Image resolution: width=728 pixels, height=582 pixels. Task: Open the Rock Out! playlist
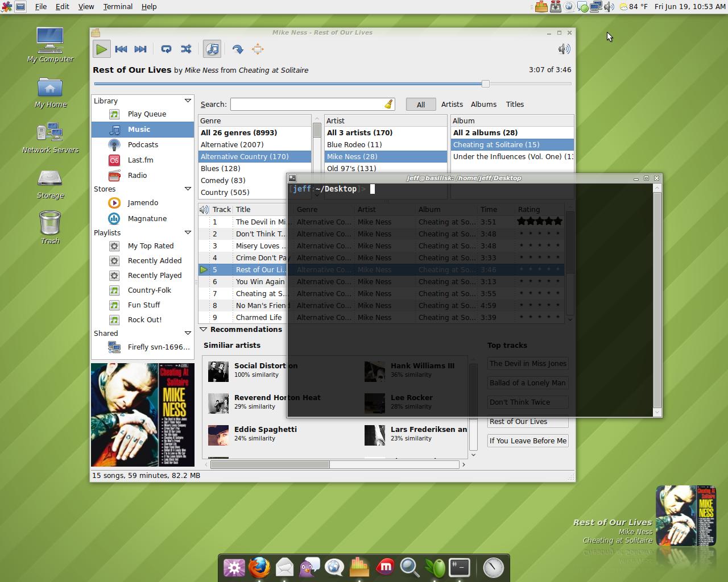143,319
